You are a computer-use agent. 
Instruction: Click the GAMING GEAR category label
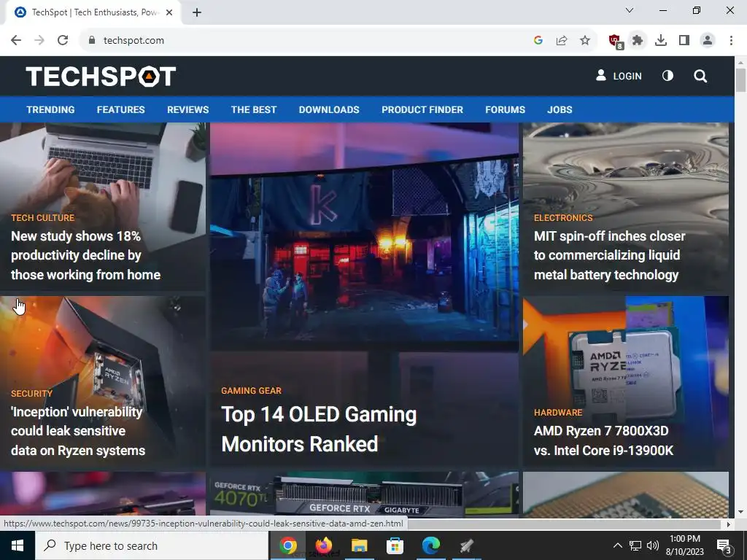click(x=252, y=391)
